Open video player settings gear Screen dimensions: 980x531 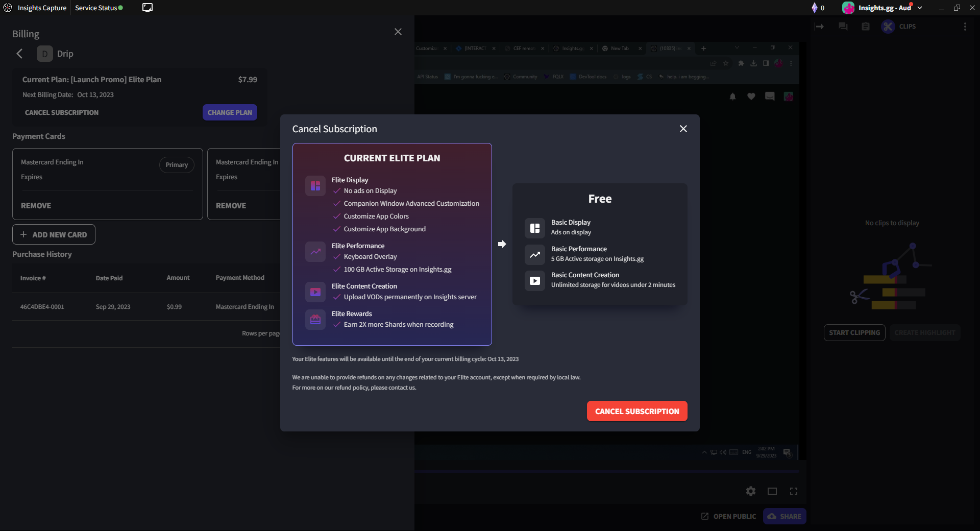(x=751, y=491)
